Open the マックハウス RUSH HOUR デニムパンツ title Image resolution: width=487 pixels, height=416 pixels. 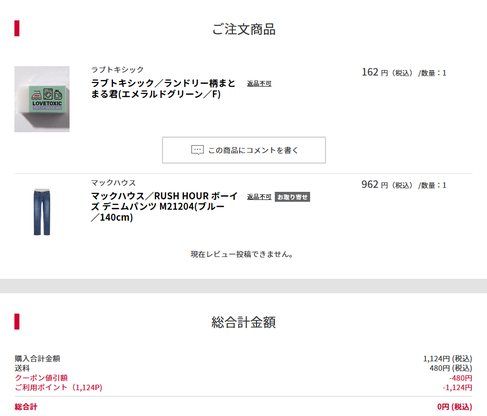tap(164, 206)
